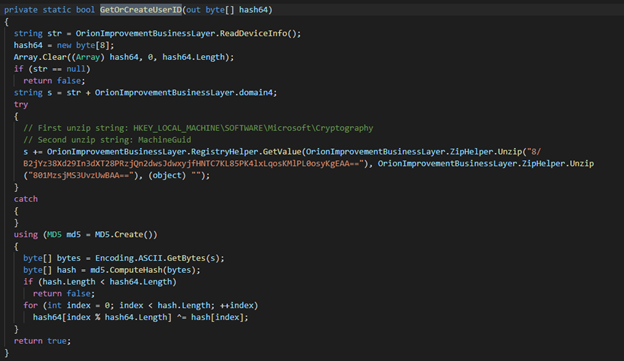Screen dimensions: 624x361
Task: Click the 'bytes' variable declaration name
Action: tap(68, 258)
